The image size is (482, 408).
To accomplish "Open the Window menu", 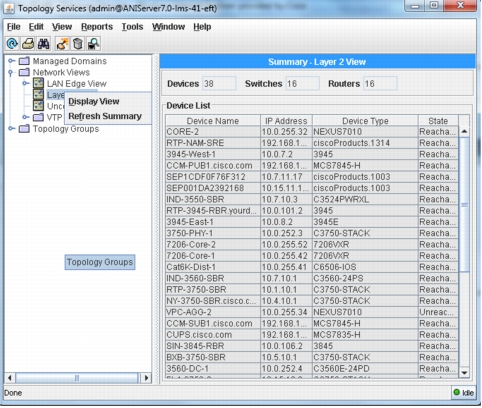I will click(x=168, y=27).
